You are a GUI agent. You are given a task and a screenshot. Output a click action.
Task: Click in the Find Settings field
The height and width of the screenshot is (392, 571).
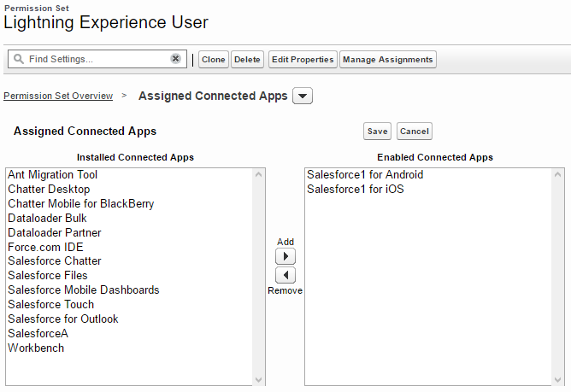tap(94, 59)
